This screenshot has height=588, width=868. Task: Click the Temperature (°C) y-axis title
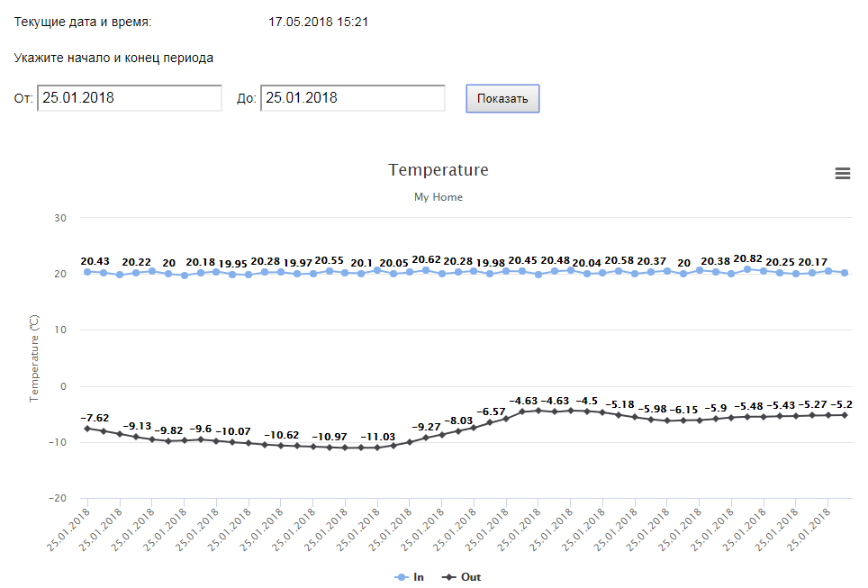coord(35,357)
